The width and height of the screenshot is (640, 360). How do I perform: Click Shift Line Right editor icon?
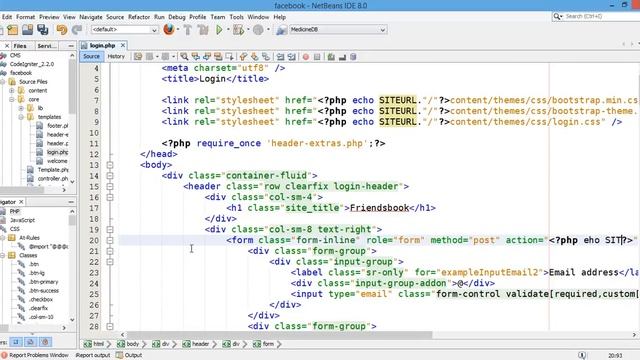(291, 57)
